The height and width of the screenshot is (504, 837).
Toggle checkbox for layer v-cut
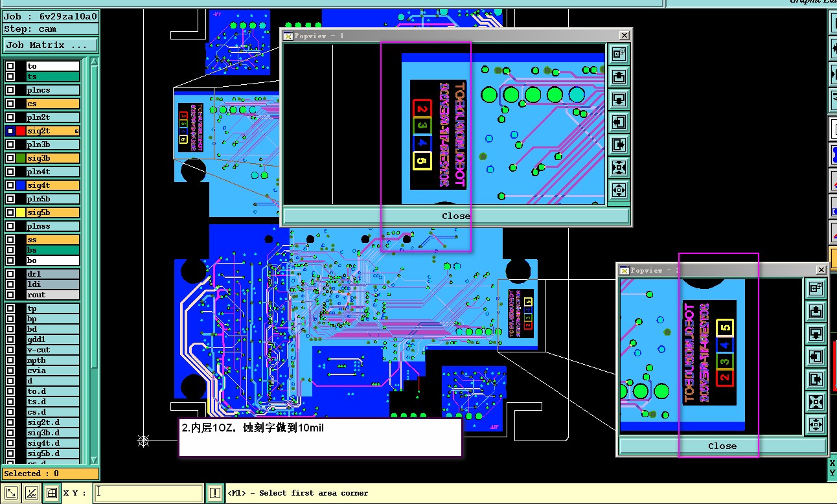pos(10,350)
